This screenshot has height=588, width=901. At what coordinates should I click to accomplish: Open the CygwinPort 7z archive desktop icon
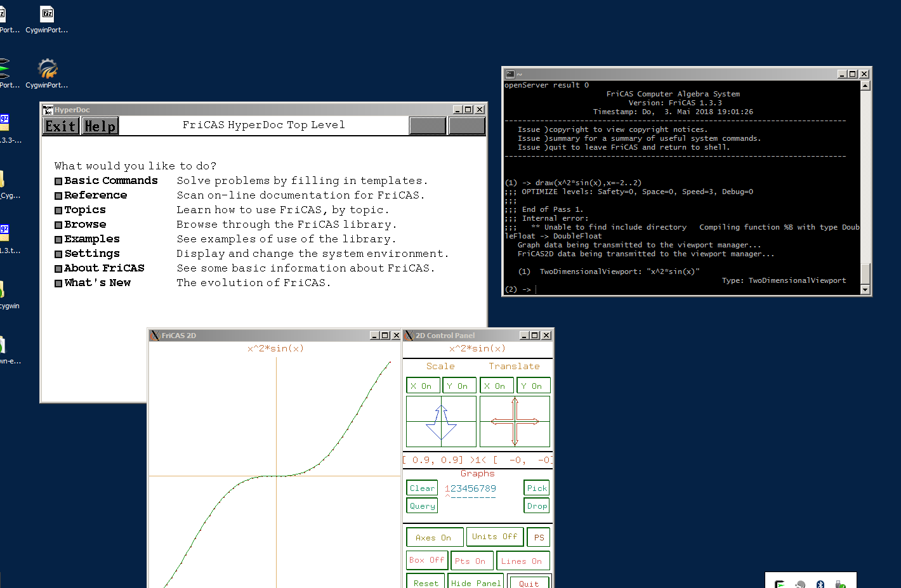coord(47,19)
